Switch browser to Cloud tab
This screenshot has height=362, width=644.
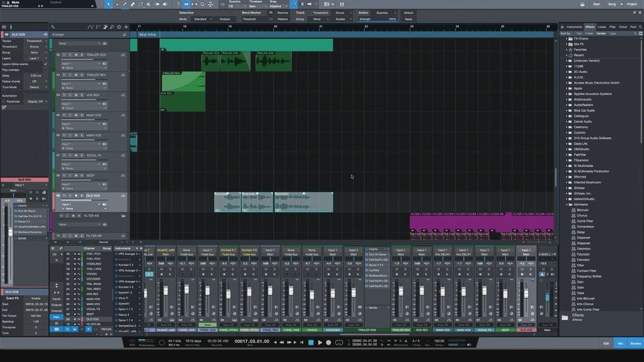click(623, 27)
